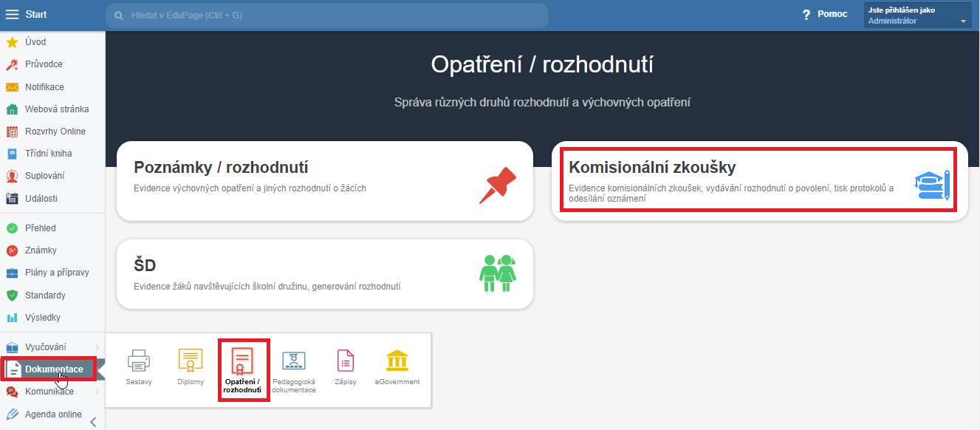Click the Standardy label in sidebar
Image resolution: width=980 pixels, height=430 pixels.
pos(45,296)
